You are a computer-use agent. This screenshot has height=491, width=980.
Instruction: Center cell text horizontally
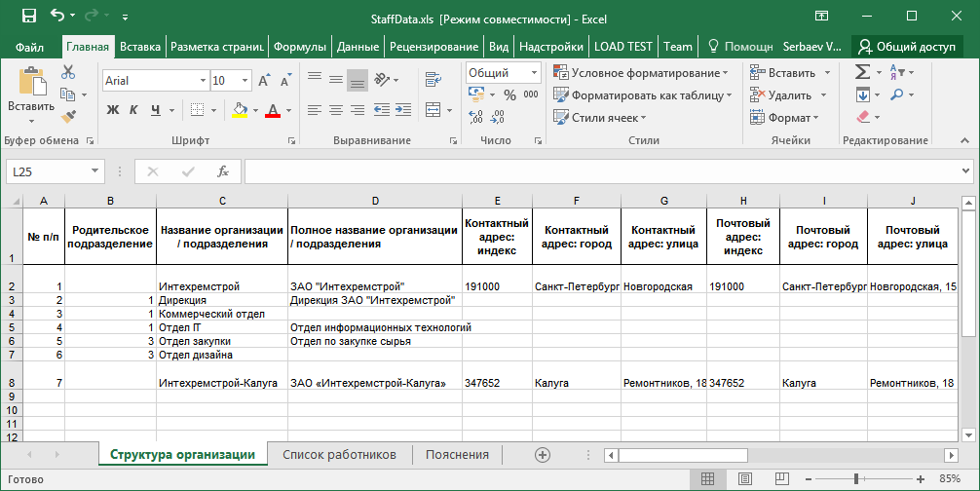click(x=336, y=110)
